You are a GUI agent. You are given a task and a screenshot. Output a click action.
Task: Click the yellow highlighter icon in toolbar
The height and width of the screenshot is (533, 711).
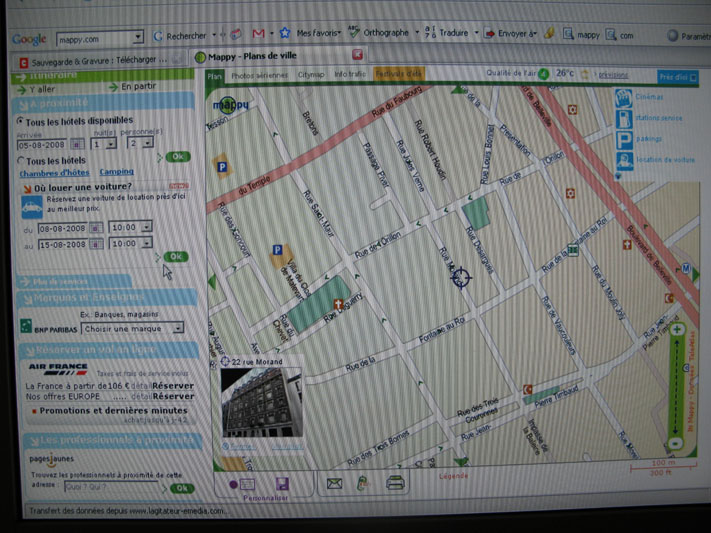tap(549, 34)
